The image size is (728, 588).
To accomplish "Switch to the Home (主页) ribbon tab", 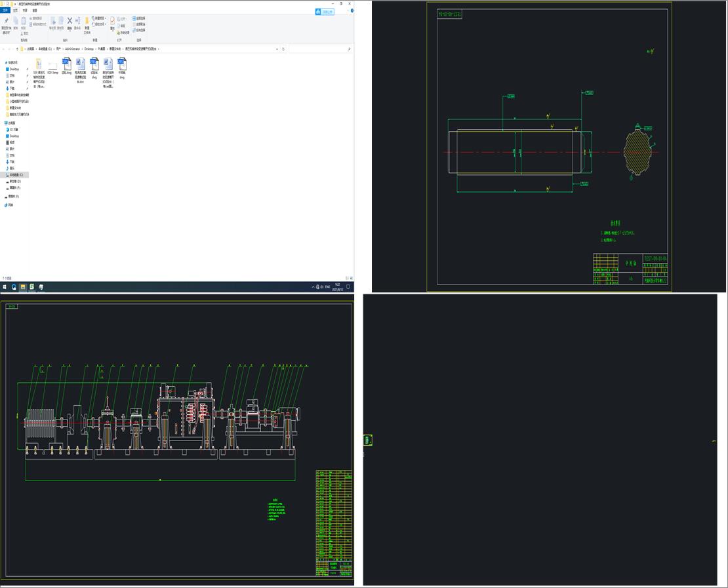I will point(15,10).
